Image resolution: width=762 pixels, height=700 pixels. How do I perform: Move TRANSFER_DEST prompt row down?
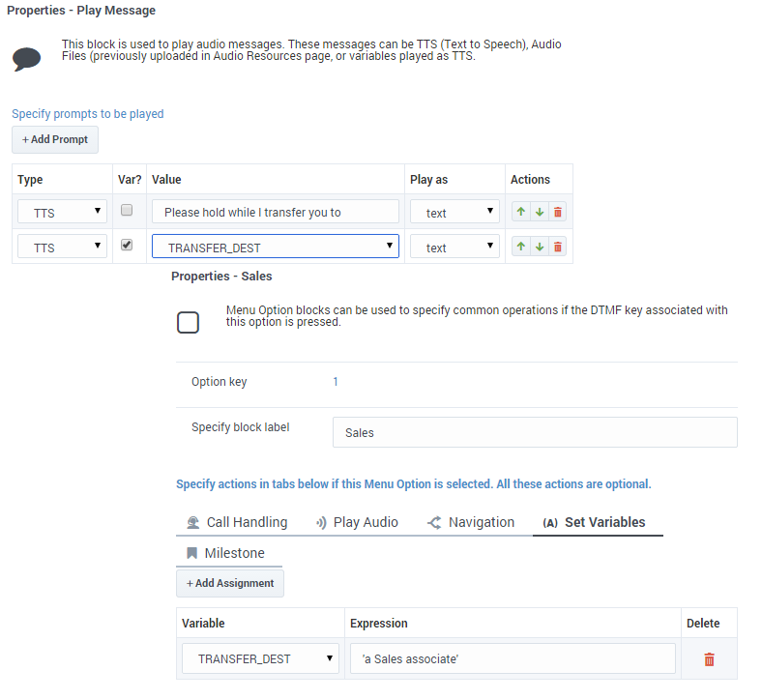tap(539, 248)
